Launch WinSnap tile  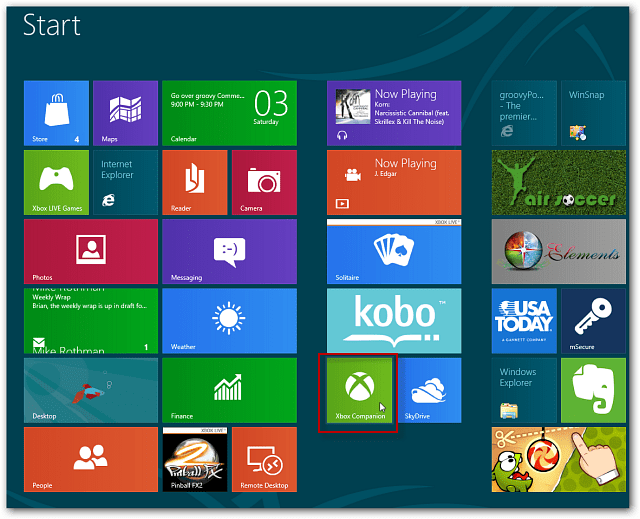[593, 113]
